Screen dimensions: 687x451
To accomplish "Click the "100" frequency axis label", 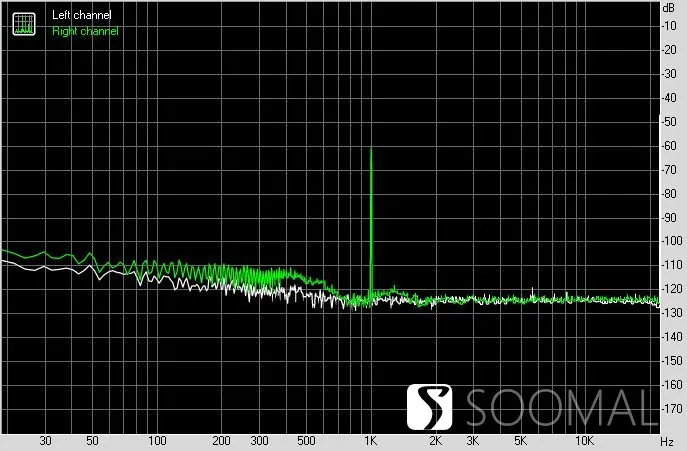I will 157,441.
